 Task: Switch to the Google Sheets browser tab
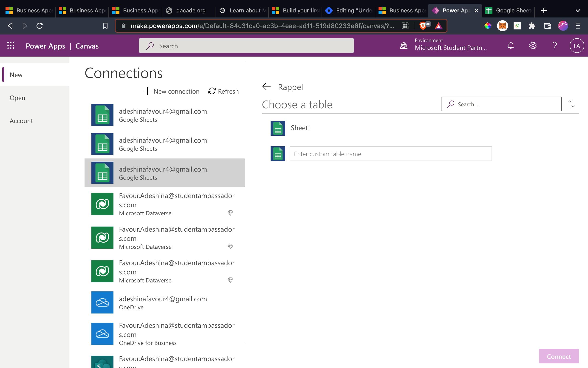[508, 11]
